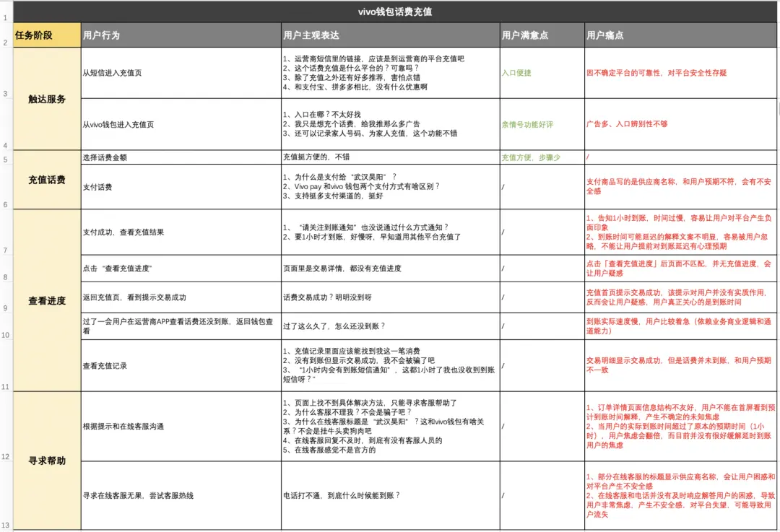Select the 亲情号功能好评 cell
Image resolution: width=780 pixels, height=532 pixels.
[541, 124]
